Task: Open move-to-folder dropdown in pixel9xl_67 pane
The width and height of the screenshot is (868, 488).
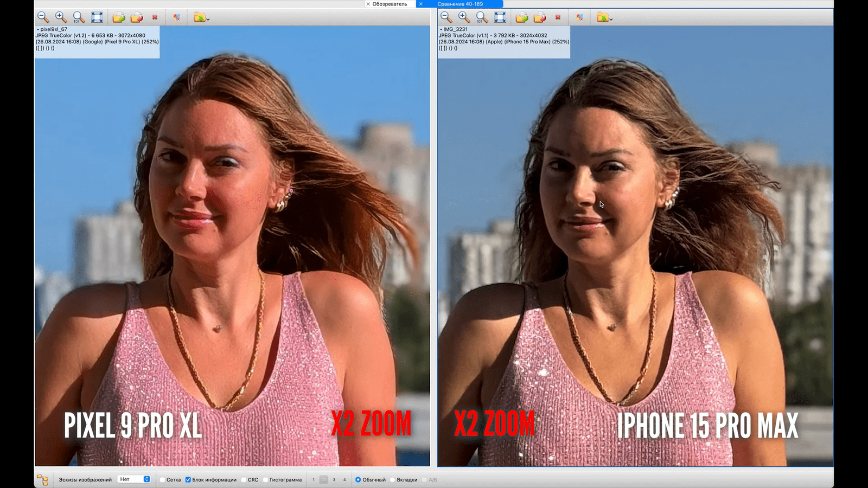Action: click(x=201, y=17)
